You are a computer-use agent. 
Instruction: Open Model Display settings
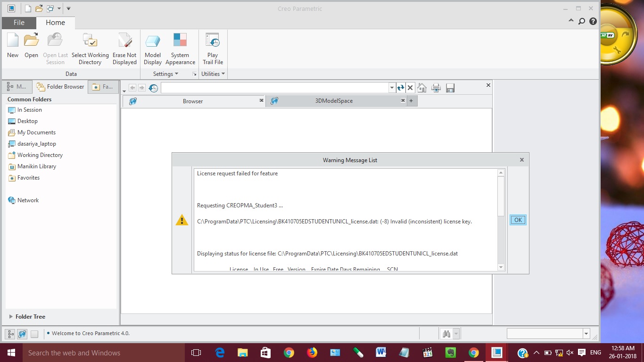coord(153,41)
